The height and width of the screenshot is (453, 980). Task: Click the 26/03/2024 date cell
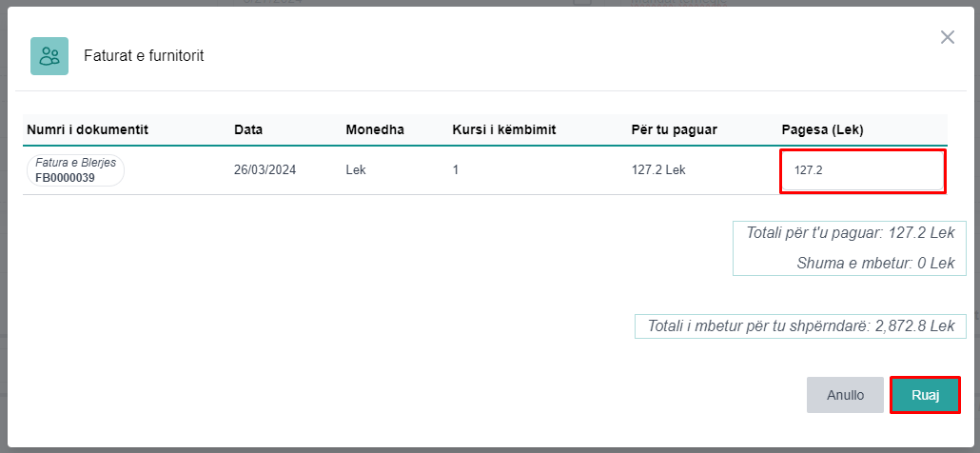tap(265, 170)
